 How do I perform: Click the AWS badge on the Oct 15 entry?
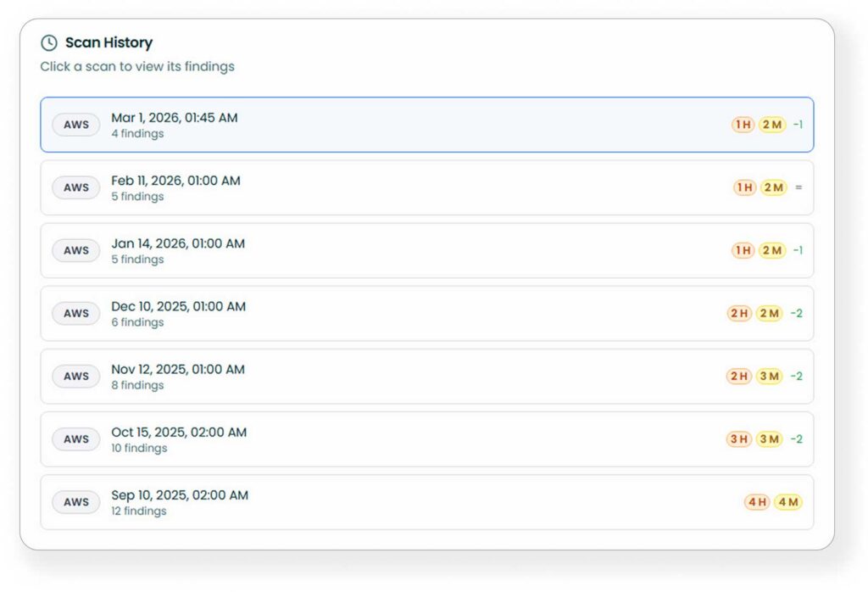pyautogui.click(x=75, y=438)
